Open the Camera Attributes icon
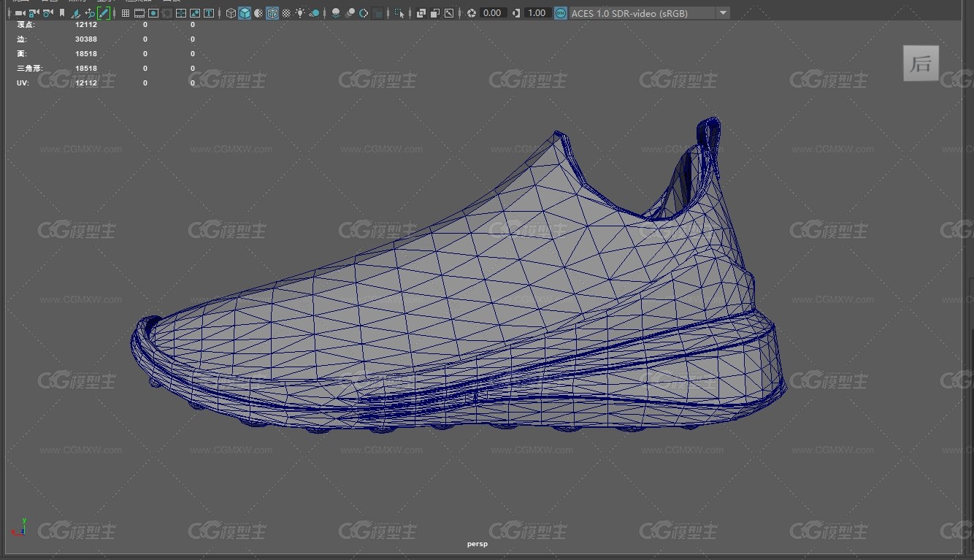 point(47,13)
